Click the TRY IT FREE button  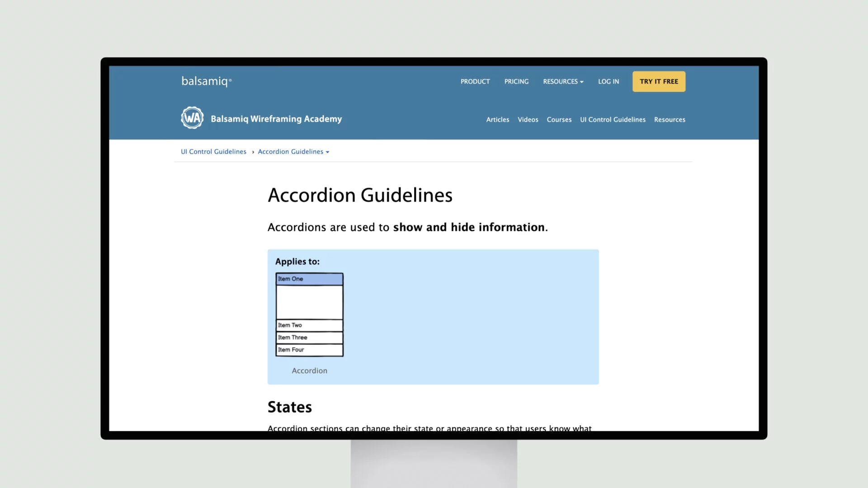click(659, 82)
